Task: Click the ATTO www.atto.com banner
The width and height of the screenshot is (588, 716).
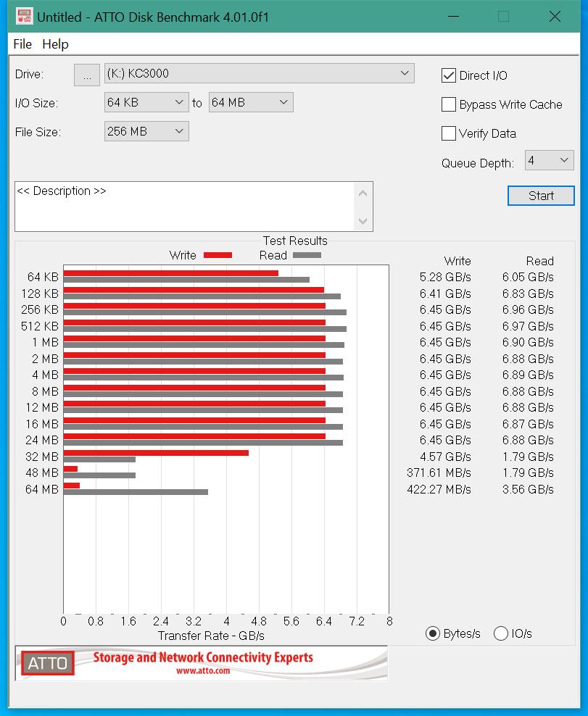Action: [x=202, y=663]
